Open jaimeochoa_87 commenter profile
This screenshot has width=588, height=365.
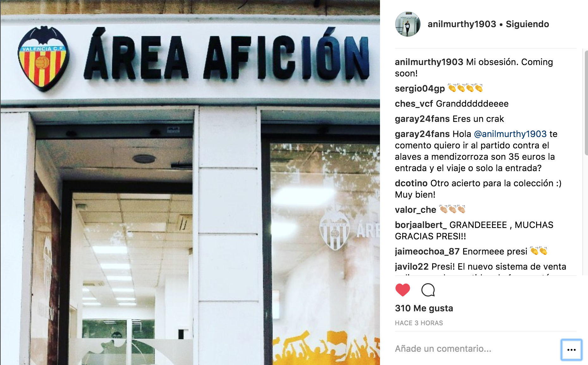pyautogui.click(x=427, y=251)
